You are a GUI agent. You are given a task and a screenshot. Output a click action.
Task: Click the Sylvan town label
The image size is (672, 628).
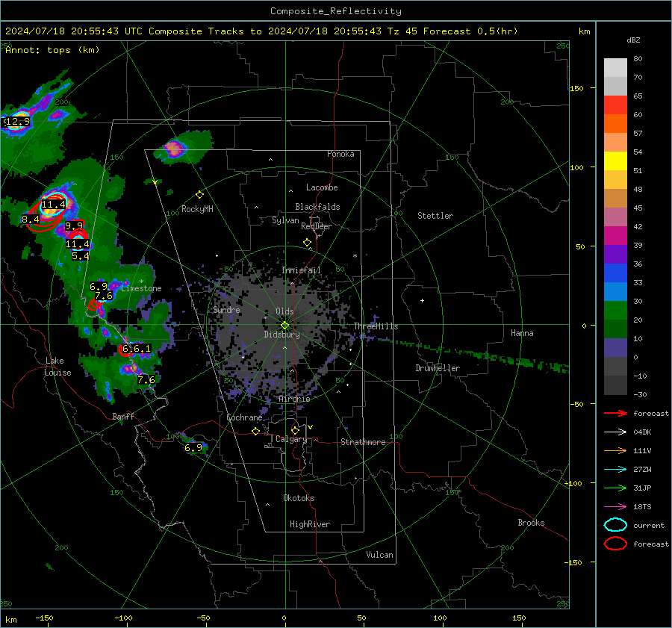285,220
